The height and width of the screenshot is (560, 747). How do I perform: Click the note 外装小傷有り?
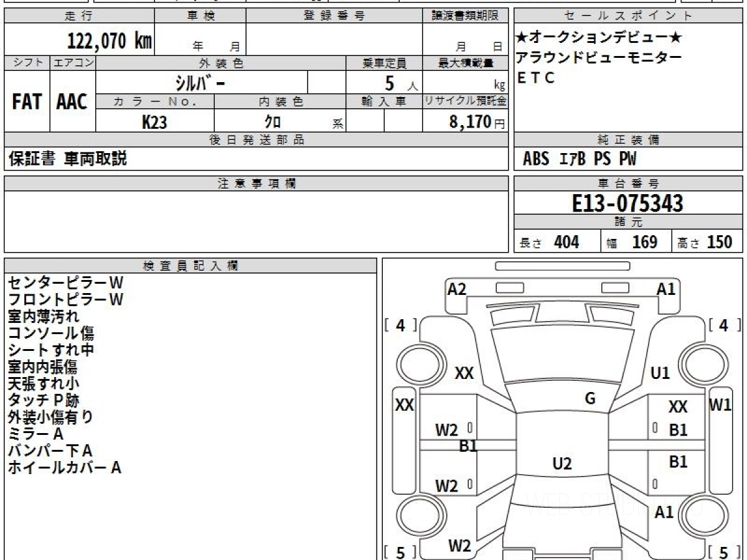(x=51, y=418)
